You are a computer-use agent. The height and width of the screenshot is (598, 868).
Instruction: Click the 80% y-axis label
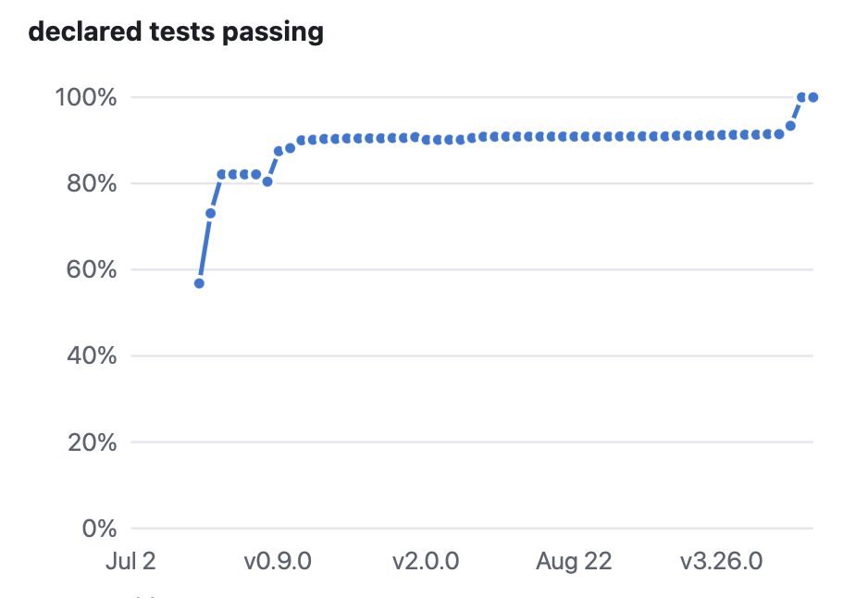pos(92,183)
